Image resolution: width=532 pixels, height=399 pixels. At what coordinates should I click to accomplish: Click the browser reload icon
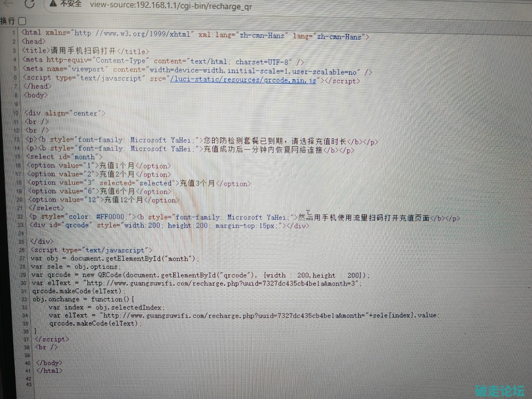[x=30, y=4]
